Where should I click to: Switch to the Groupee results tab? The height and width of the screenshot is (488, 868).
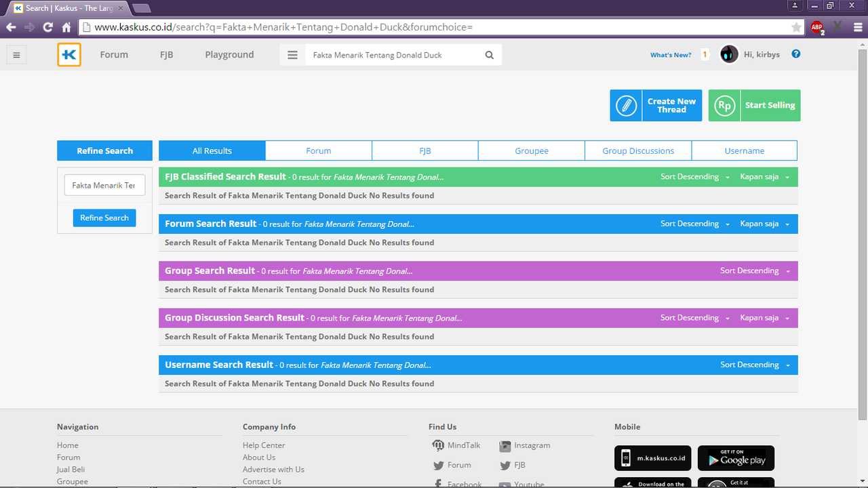532,150
